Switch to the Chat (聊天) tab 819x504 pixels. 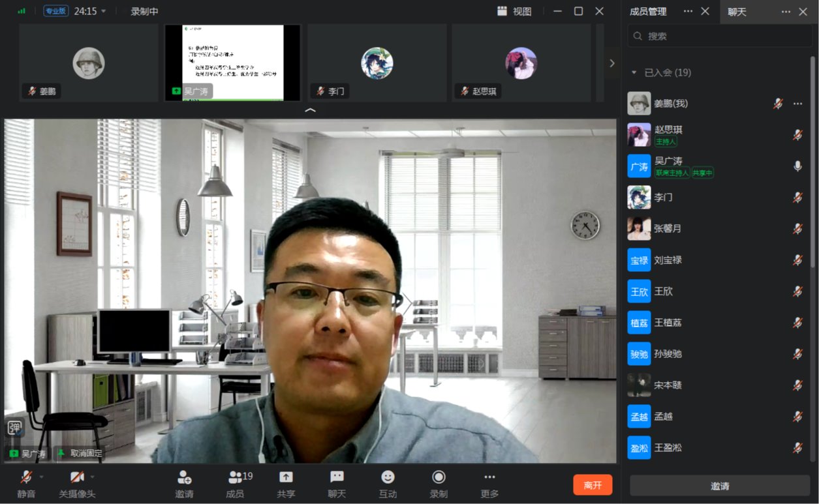[x=737, y=12]
